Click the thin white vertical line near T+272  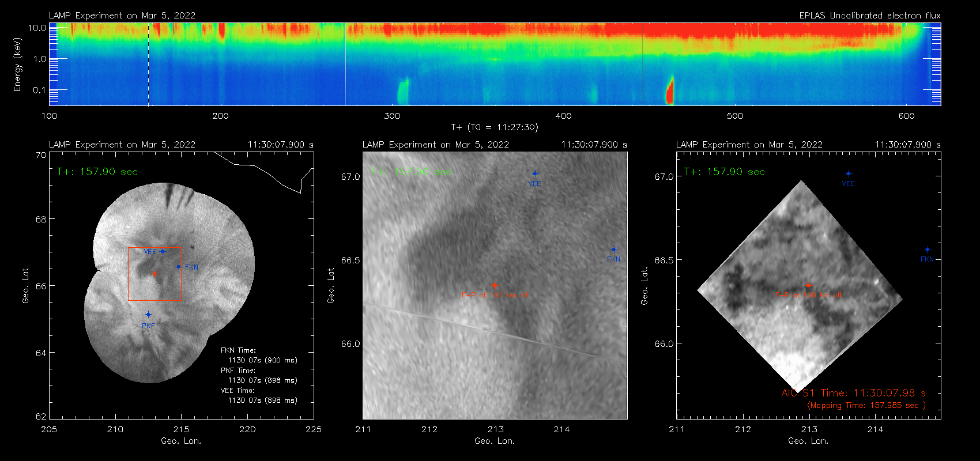(345, 64)
